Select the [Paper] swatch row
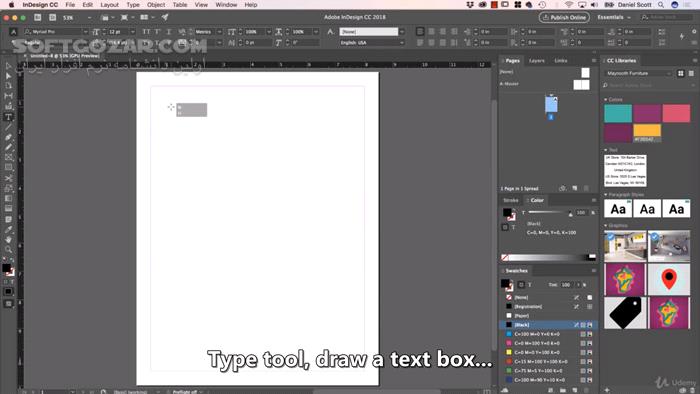 pyautogui.click(x=549, y=315)
